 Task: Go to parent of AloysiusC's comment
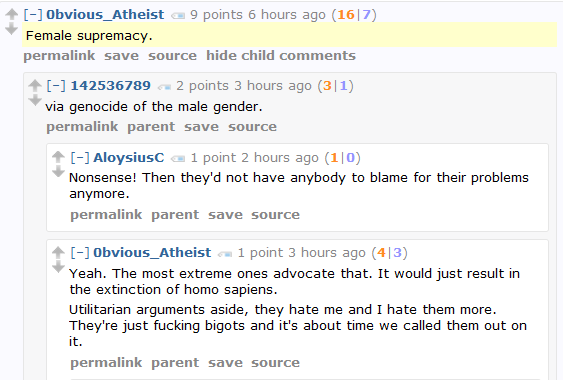click(x=175, y=215)
